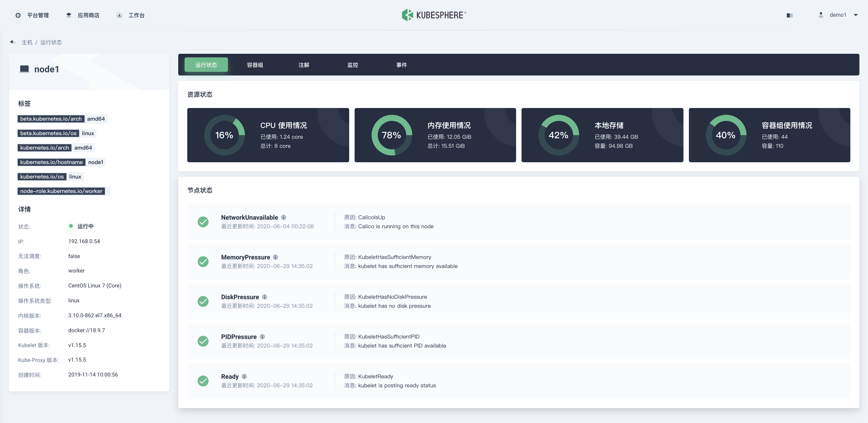
Task: Click the info icon next to NetworkUnavailable
Action: [x=284, y=218]
